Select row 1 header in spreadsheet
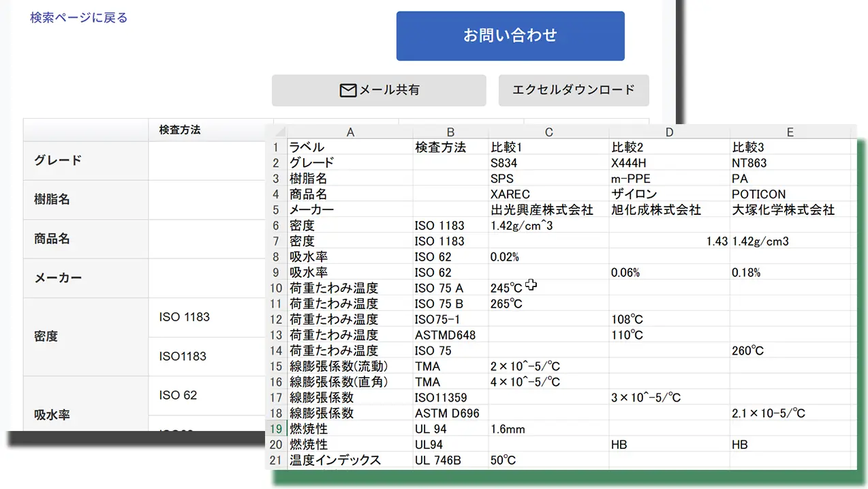Screen dimensions: 868x489 [276, 147]
